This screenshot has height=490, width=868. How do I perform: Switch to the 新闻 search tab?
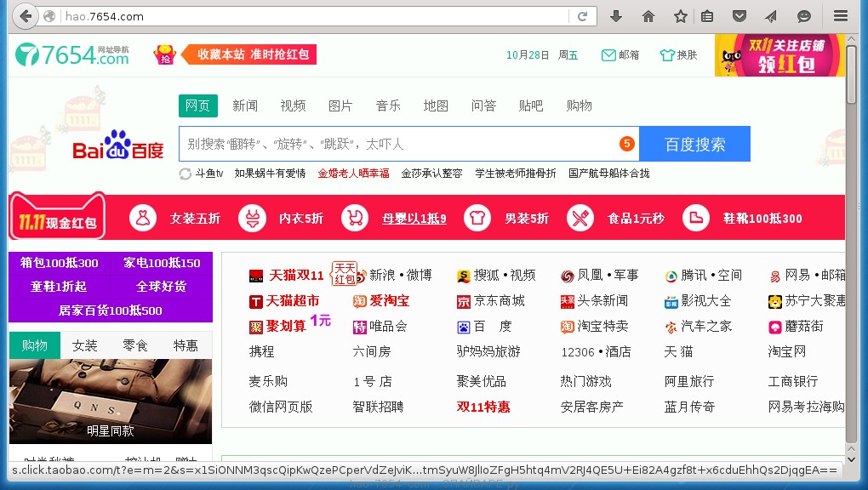tap(245, 105)
